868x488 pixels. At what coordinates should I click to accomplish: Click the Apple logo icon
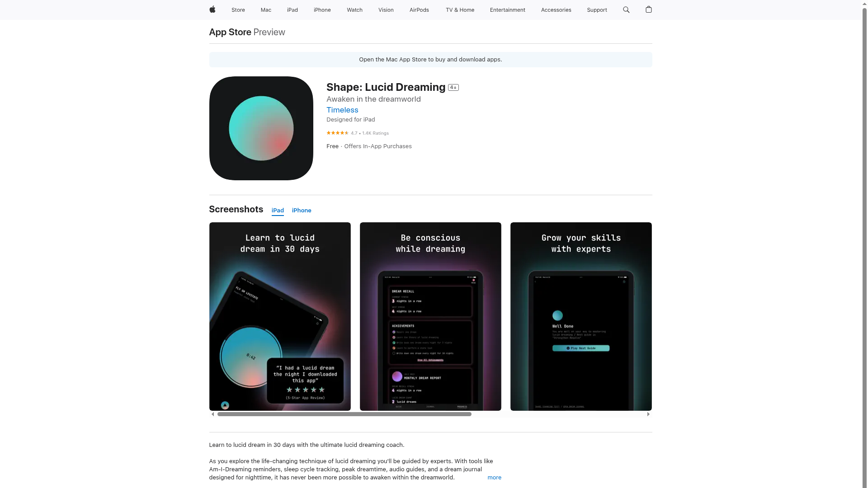pos(212,9)
